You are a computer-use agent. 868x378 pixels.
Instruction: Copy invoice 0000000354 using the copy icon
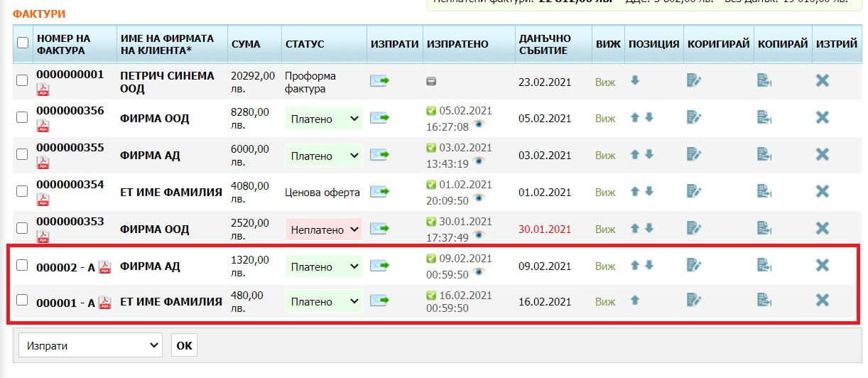(764, 192)
